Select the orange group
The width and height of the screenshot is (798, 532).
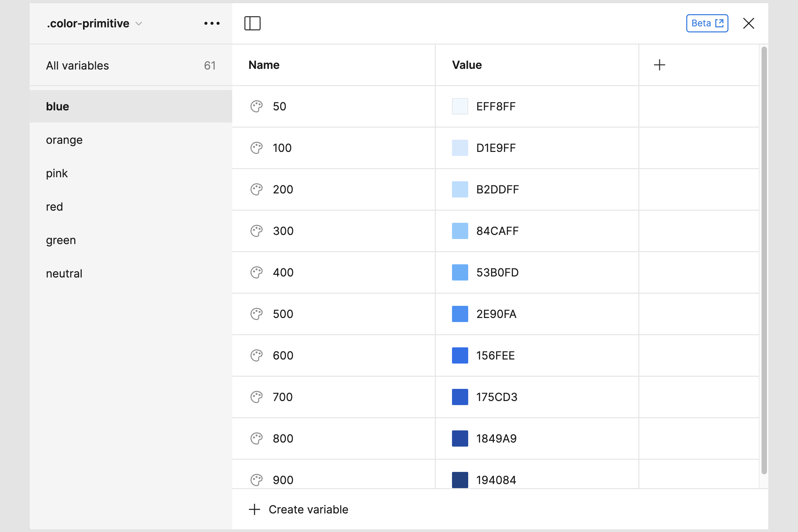click(x=131, y=140)
